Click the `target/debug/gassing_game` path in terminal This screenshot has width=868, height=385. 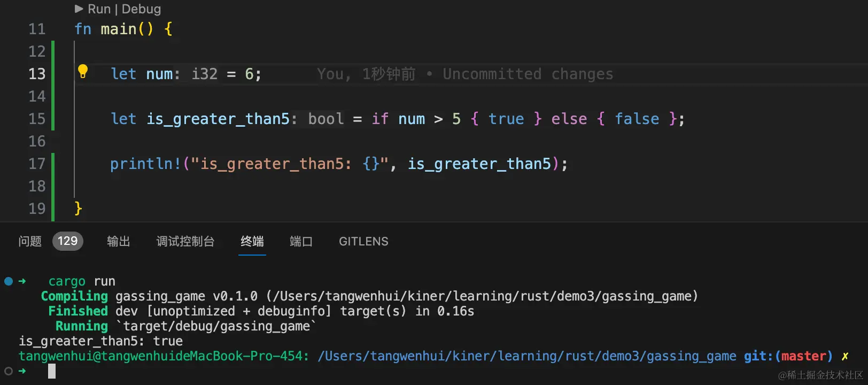[x=216, y=326]
